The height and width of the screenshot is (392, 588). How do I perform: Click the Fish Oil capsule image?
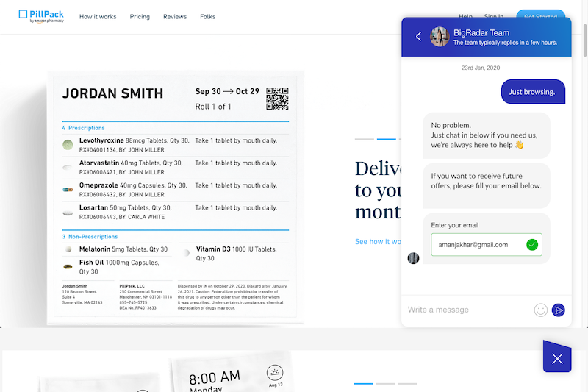click(x=68, y=267)
